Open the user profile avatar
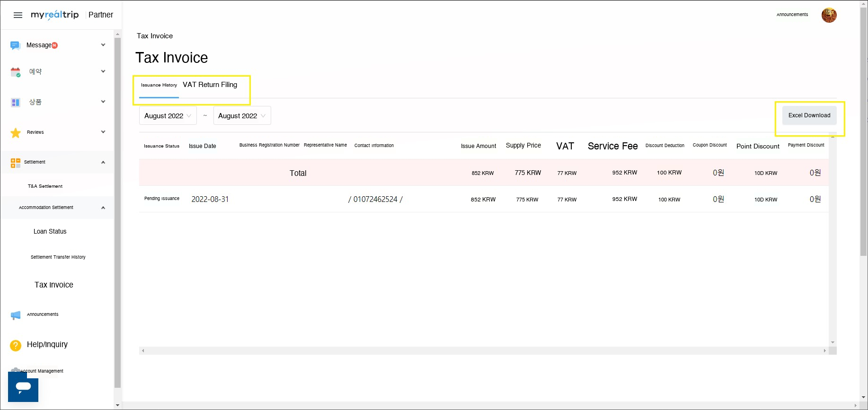Viewport: 868px width, 410px height. tap(829, 15)
